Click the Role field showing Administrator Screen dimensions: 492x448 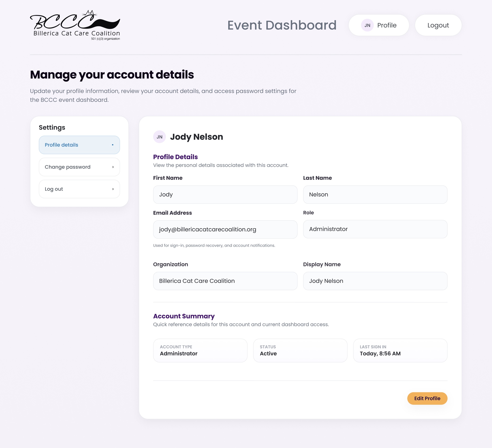tap(375, 229)
